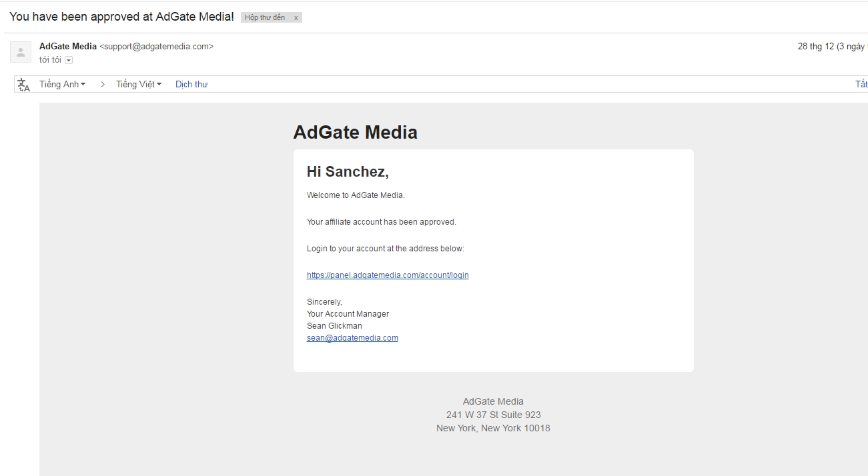Click the support@adgatemedia.com sender address
The width and height of the screenshot is (868, 476).
tap(156, 47)
